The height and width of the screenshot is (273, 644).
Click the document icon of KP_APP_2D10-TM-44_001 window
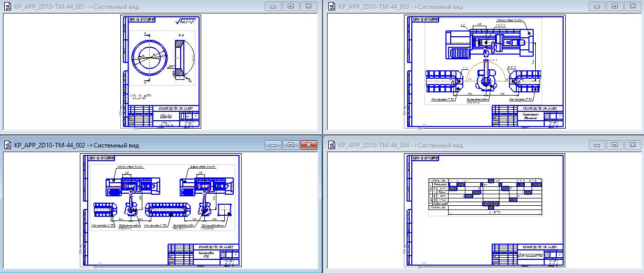(8, 6)
